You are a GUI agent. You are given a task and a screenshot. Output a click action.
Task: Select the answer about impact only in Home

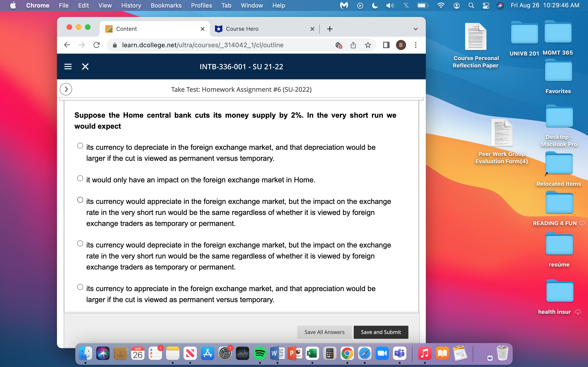coord(80,178)
